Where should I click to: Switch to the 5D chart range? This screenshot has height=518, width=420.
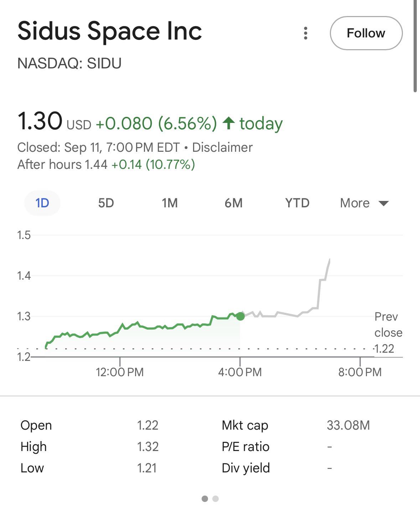(106, 203)
